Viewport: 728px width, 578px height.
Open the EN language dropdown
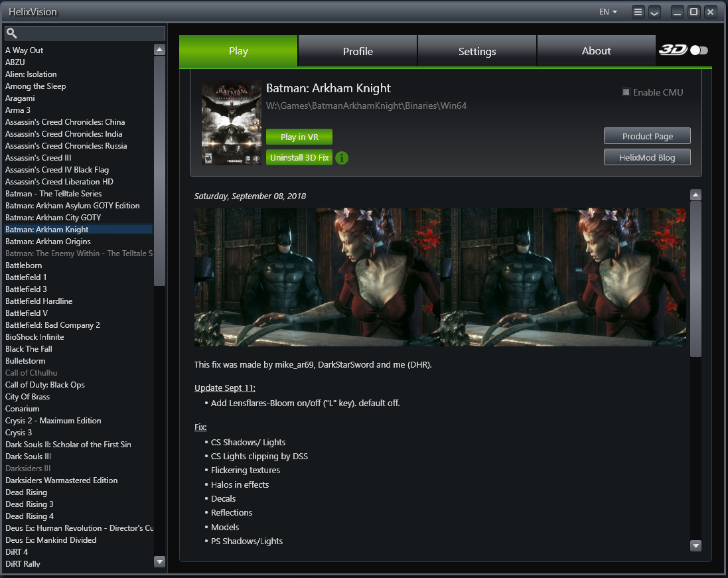(x=608, y=12)
